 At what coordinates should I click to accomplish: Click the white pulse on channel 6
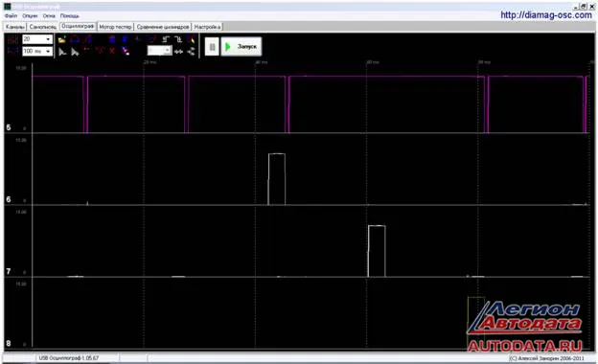[x=277, y=179]
